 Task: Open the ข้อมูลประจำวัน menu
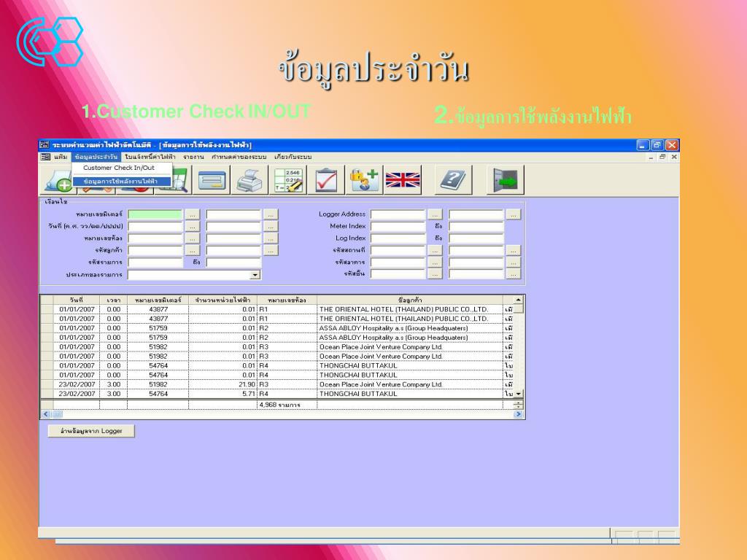(96, 157)
